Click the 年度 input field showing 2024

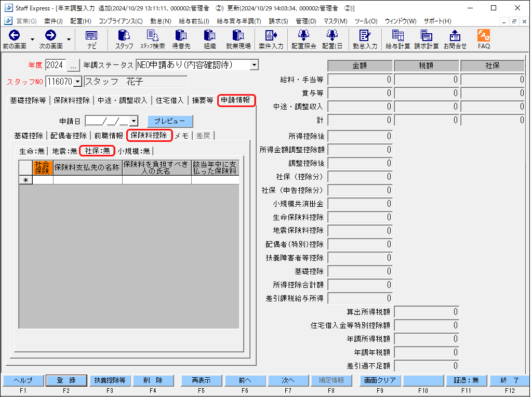click(55, 65)
